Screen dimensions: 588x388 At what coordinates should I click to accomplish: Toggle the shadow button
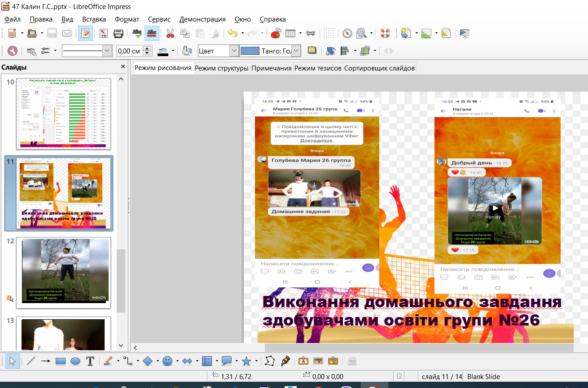tap(312, 51)
